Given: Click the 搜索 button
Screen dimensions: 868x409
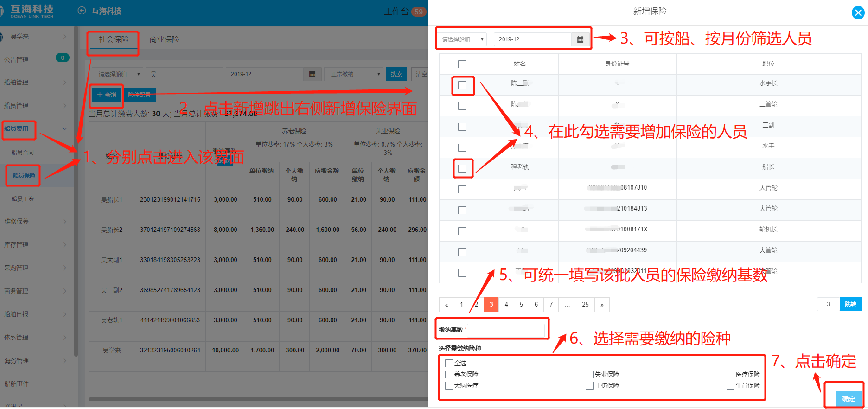Looking at the screenshot, I should point(396,74).
